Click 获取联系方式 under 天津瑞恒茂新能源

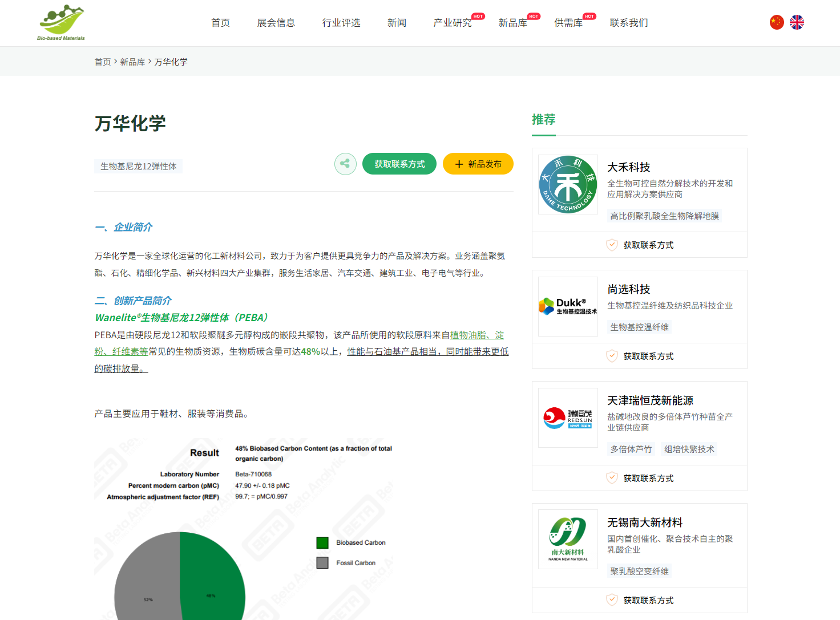tap(648, 478)
